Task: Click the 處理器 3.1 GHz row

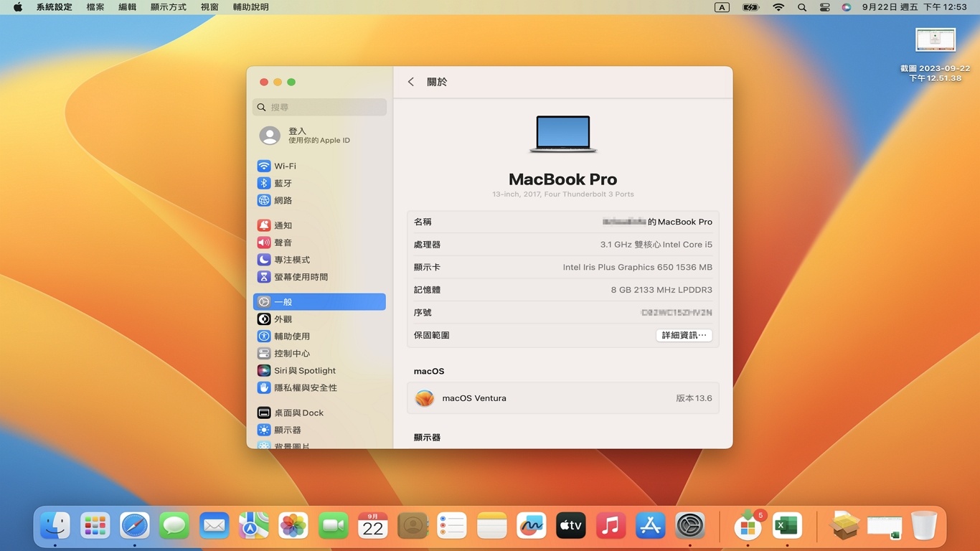Action: 563,245
